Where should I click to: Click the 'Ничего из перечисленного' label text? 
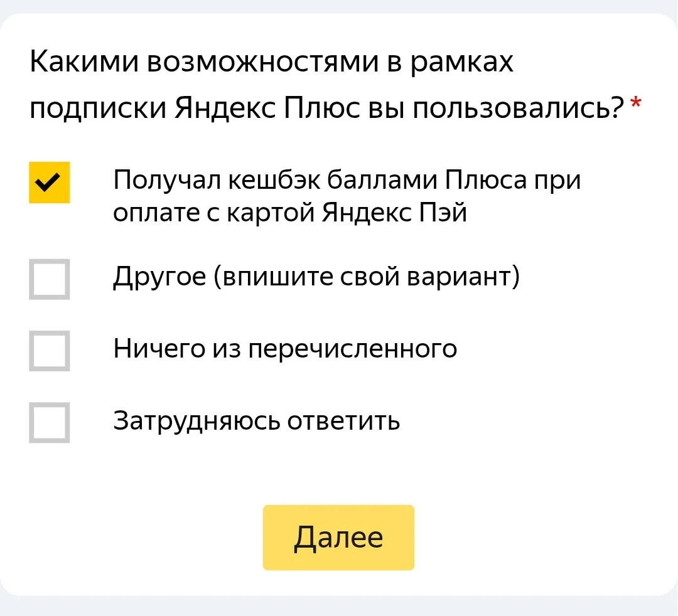point(285,348)
